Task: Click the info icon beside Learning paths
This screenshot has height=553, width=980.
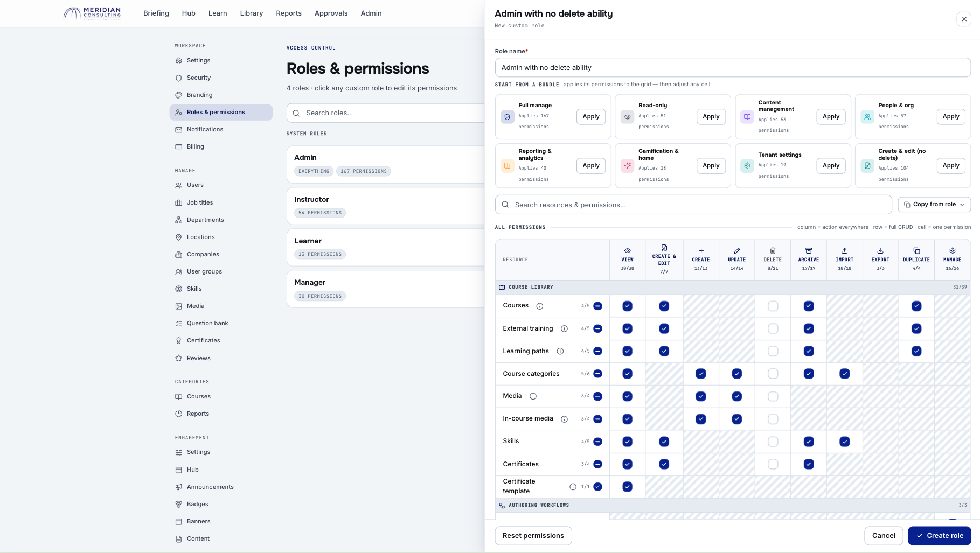Action: [560, 351]
